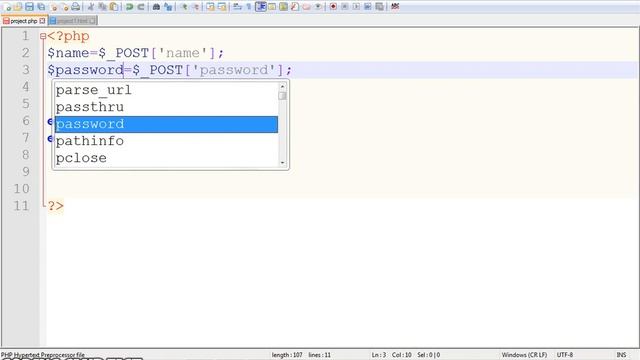Switch to the inactive second file tab

72,21
